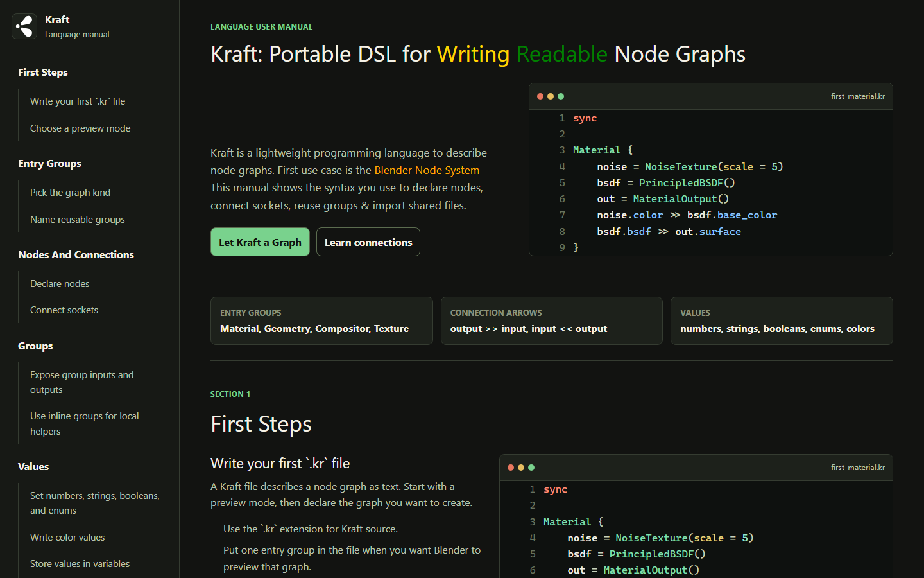Click the 'LANGUAGE USER MANUAL' label
Viewport: 924px width, 578px height.
pyautogui.click(x=262, y=27)
